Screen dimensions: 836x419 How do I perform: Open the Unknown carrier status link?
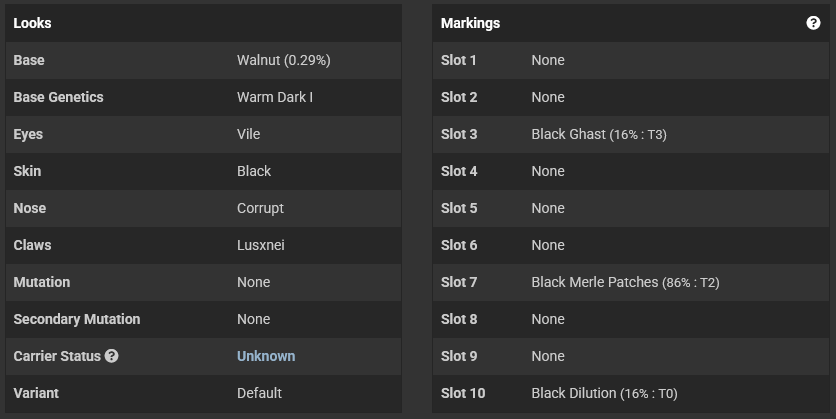point(266,356)
